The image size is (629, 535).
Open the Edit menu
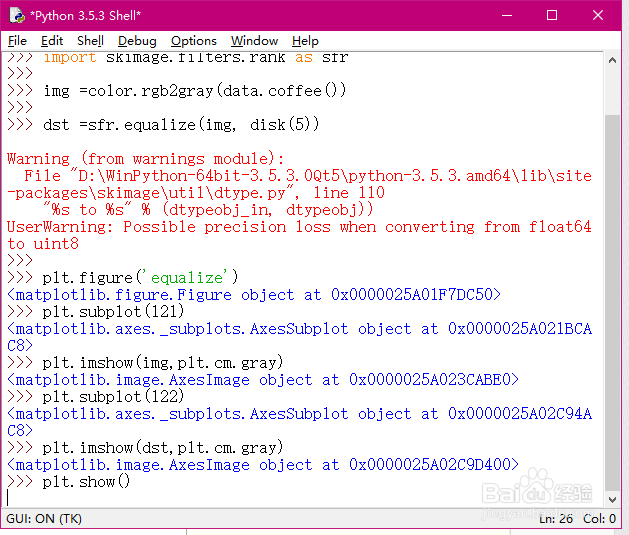(x=52, y=41)
